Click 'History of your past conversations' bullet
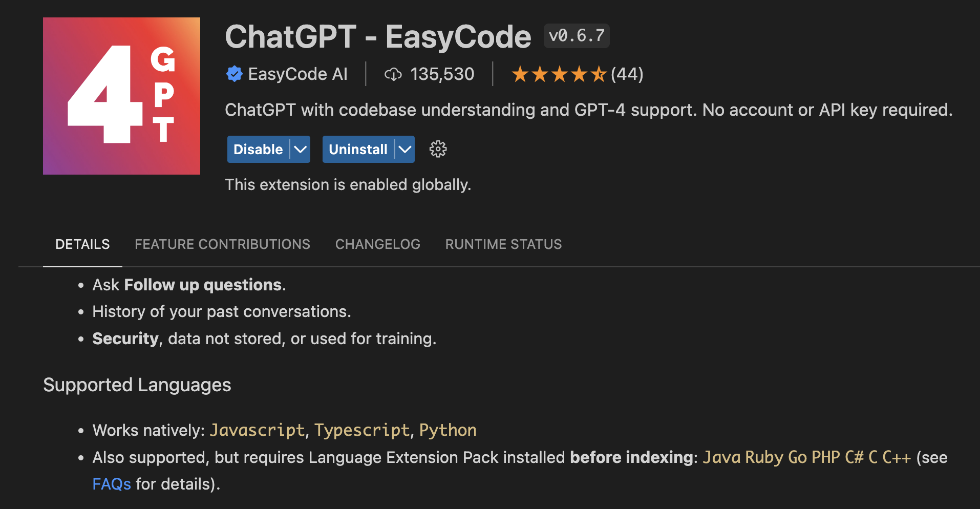Screen dimensions: 980x509 click(x=222, y=311)
